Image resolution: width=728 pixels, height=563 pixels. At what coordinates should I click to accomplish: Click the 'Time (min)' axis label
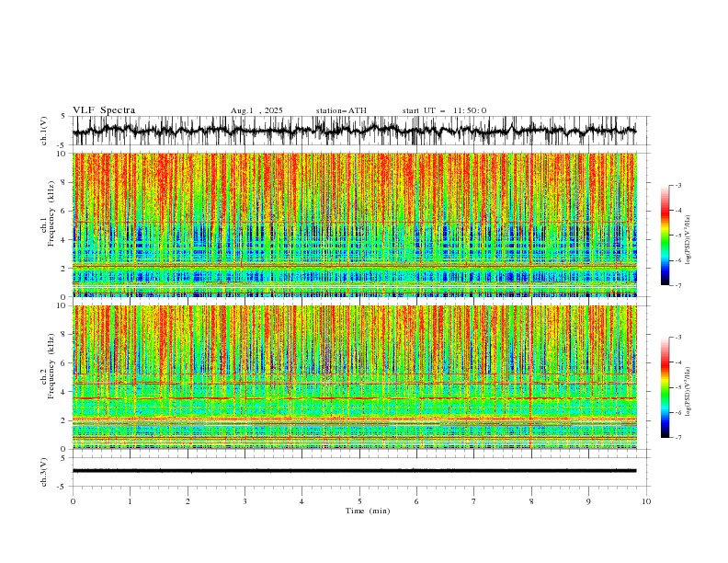coord(368,511)
